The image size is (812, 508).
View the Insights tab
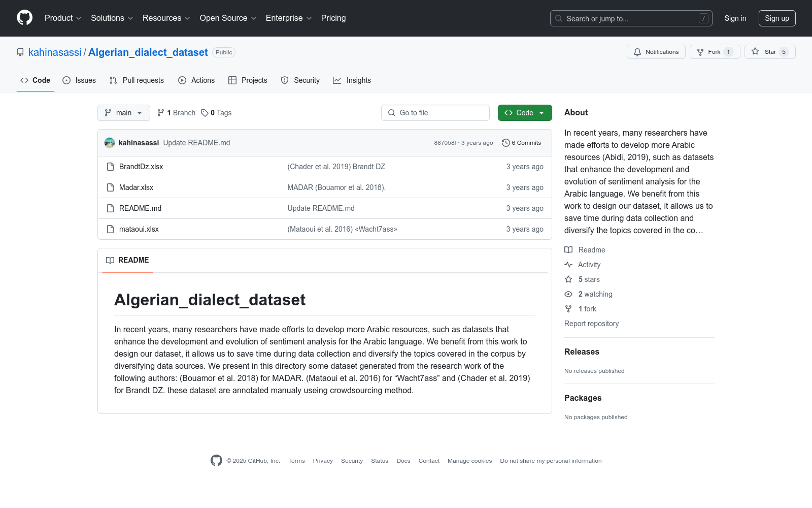[352, 80]
